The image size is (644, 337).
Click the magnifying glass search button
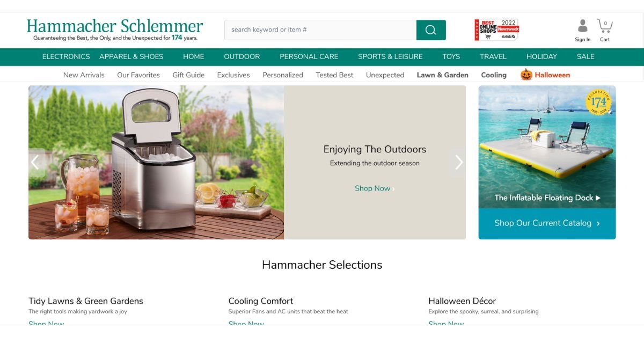[431, 30]
